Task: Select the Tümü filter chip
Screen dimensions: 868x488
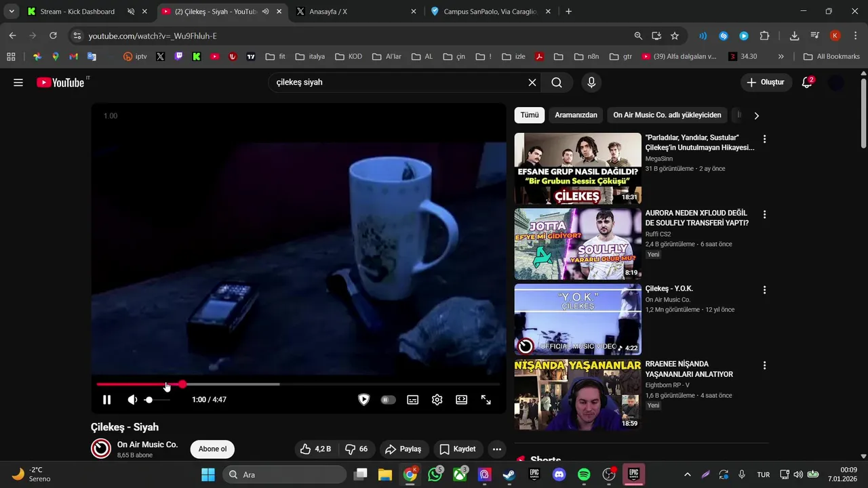Action: pyautogui.click(x=530, y=115)
